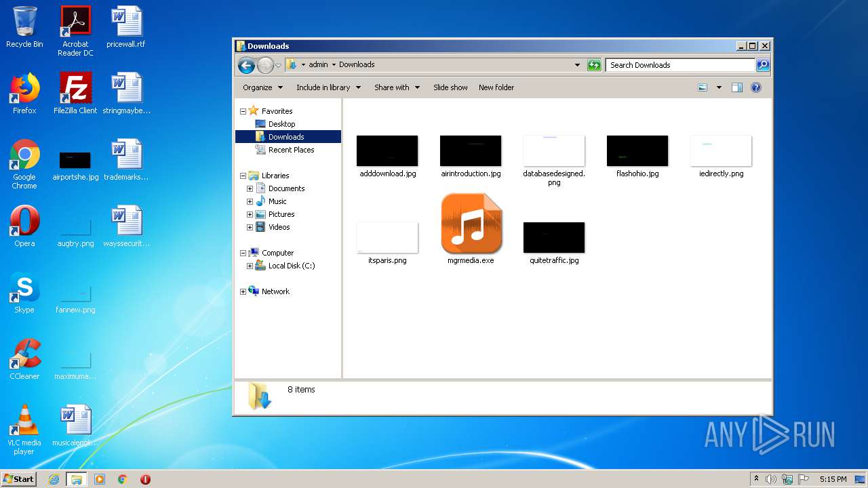Viewport: 868px width, 488px height.
Task: Open FileZilla Client desktop shortcut
Action: tap(75, 94)
